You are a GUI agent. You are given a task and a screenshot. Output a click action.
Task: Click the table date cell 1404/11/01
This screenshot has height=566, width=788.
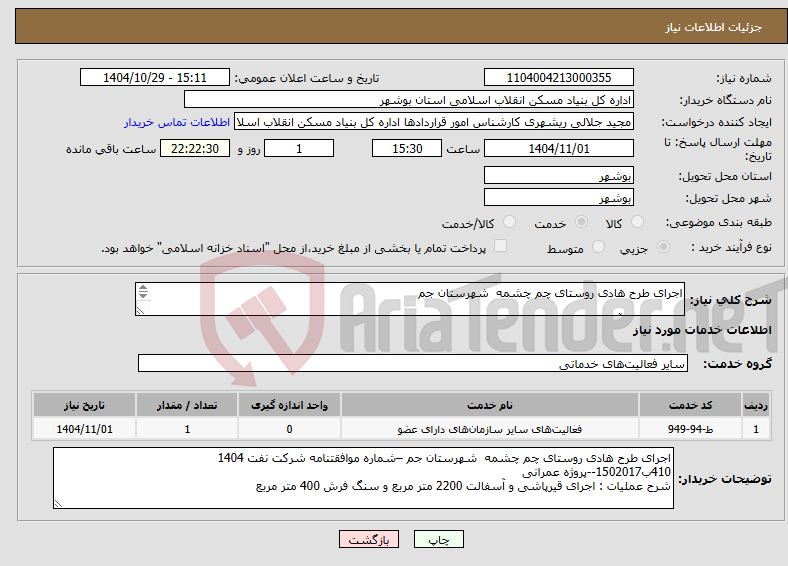pos(84,429)
